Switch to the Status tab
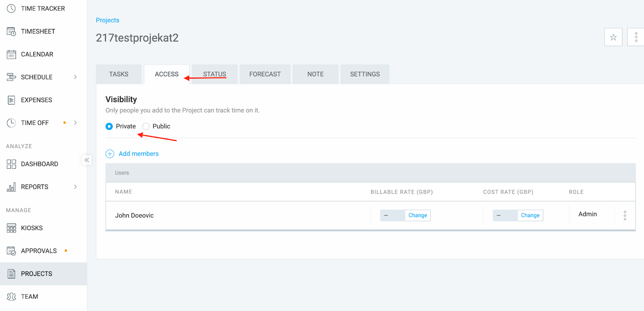 215,74
